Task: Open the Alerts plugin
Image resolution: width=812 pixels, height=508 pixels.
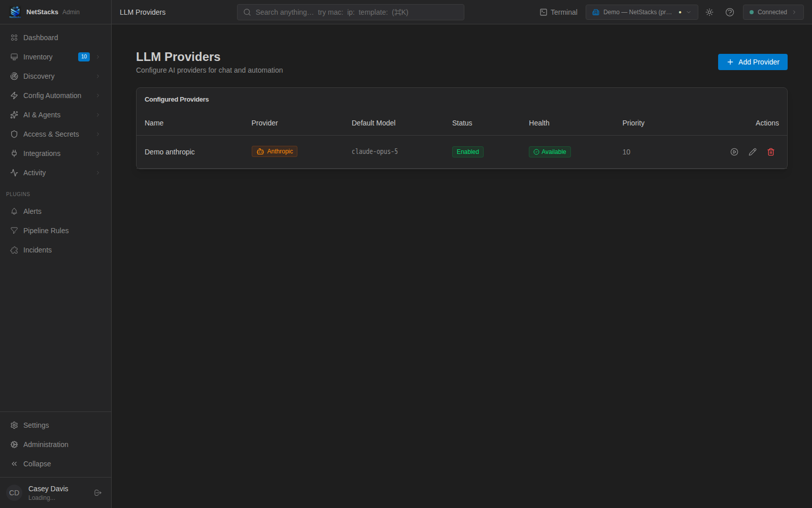Action: [55, 211]
